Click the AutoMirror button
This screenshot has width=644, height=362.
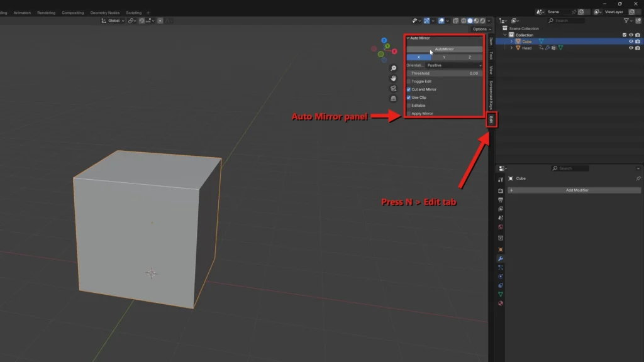click(x=444, y=49)
